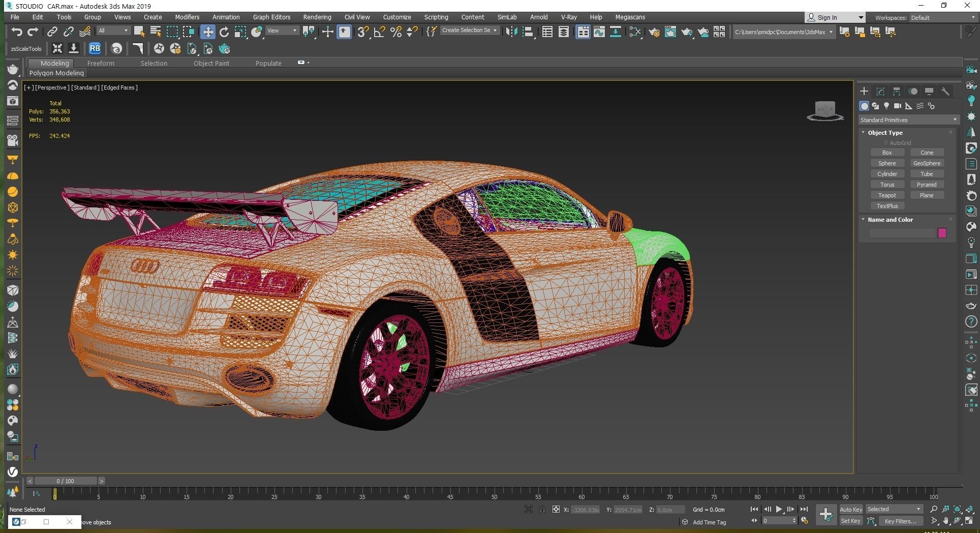Click the Undo arrow icon
This screenshot has width=980, height=533.
[x=17, y=32]
